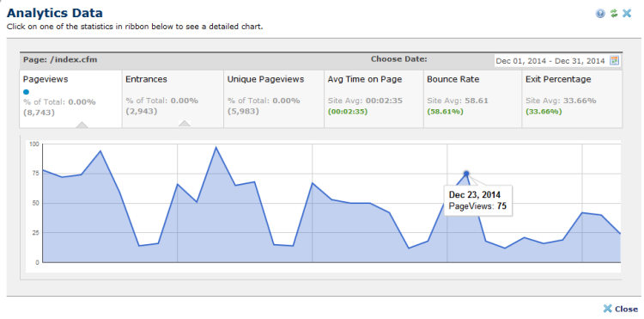
Task: Select the Bounce Rate statistic tab
Action: pyautogui.click(x=472, y=99)
